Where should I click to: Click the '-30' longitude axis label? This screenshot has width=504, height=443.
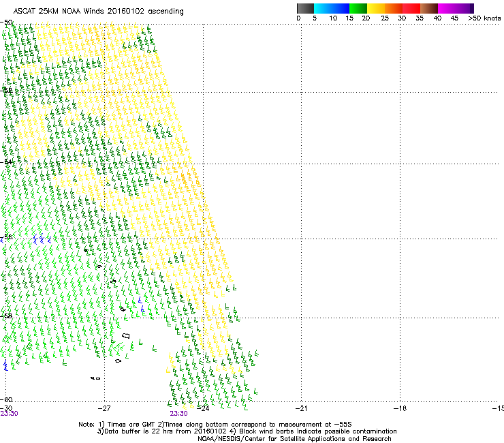(6, 408)
